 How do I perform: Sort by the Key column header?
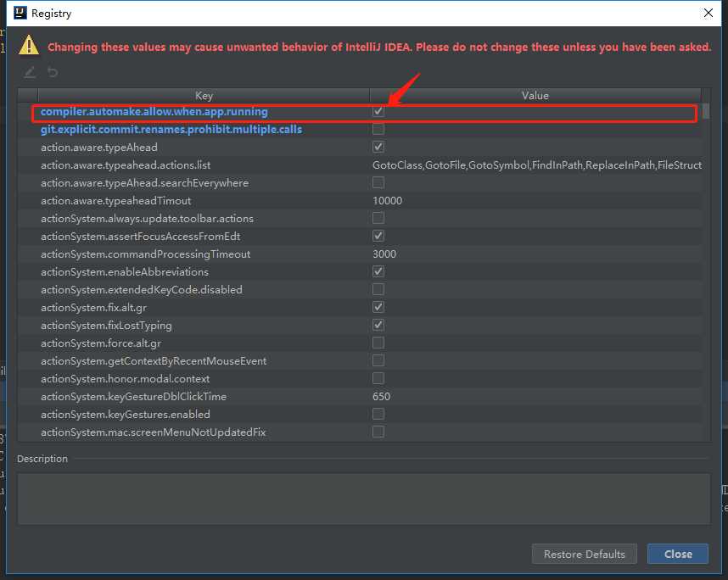coord(204,96)
